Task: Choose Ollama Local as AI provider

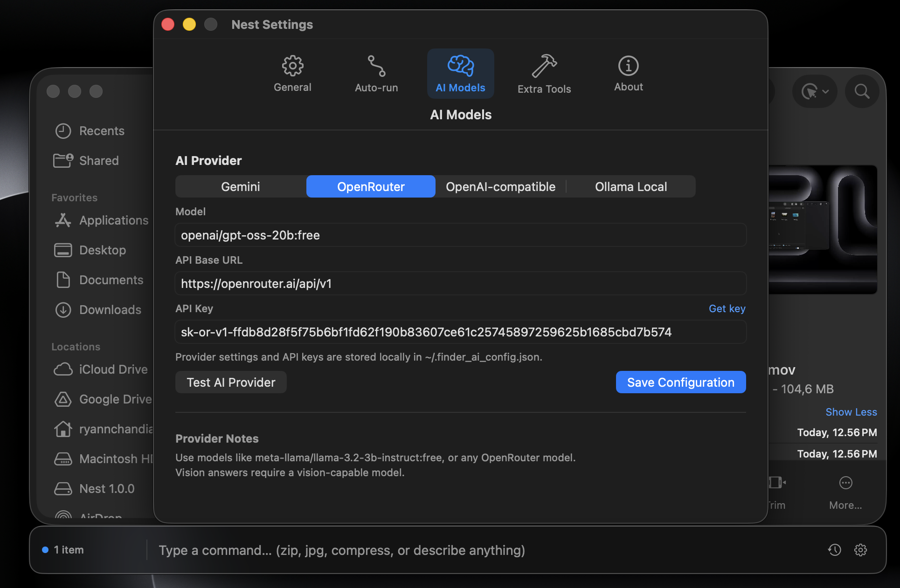Action: coord(631,186)
